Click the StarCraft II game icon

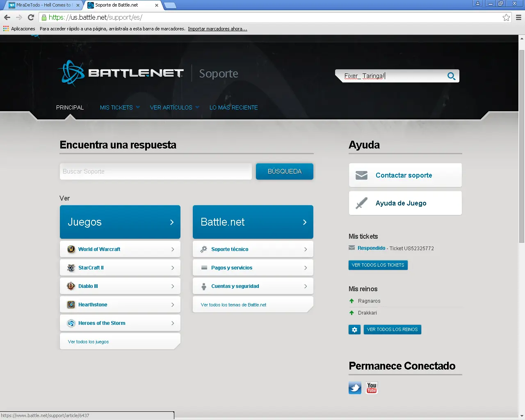pos(71,267)
